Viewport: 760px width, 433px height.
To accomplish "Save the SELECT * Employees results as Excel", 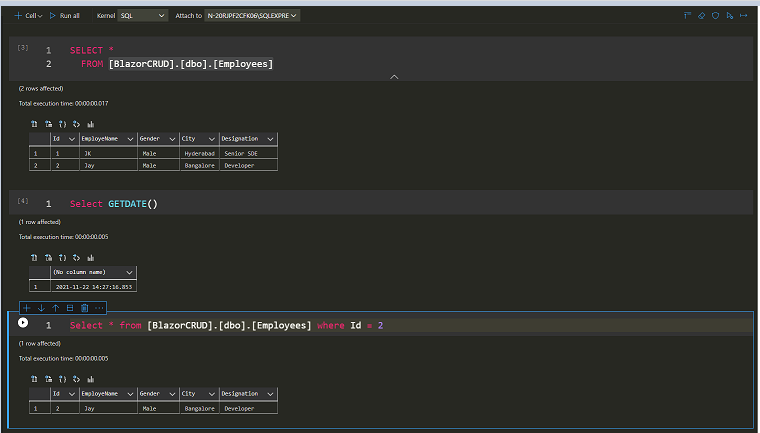I will click(48, 124).
